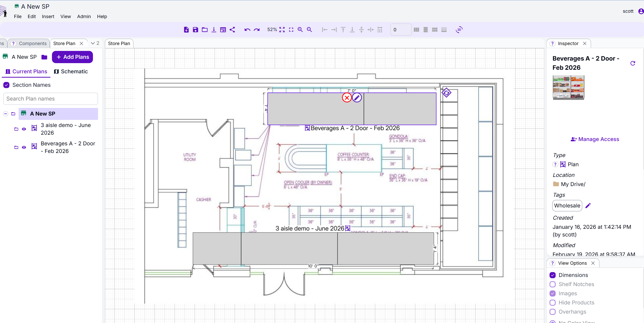The width and height of the screenshot is (644, 323).
Task: Click the Download icon in toolbar
Action: (x=214, y=30)
